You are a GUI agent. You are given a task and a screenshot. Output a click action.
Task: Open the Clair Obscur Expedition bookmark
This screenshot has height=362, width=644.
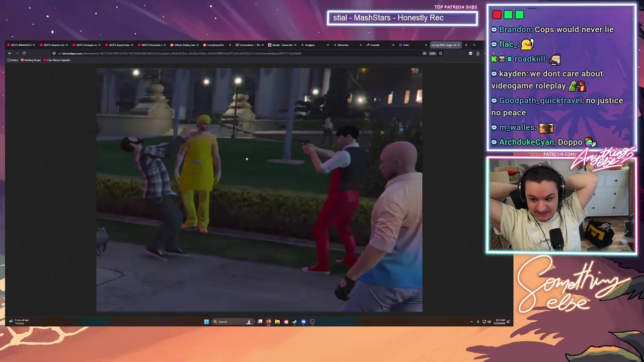(58, 60)
